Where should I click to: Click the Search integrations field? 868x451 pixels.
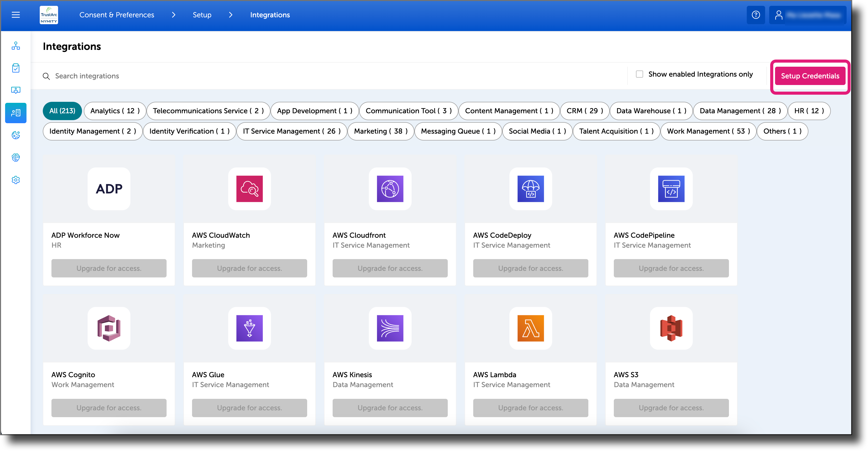click(x=87, y=75)
